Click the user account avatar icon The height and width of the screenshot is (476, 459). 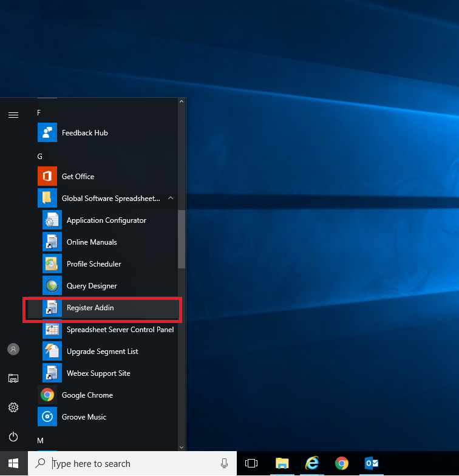coord(13,349)
